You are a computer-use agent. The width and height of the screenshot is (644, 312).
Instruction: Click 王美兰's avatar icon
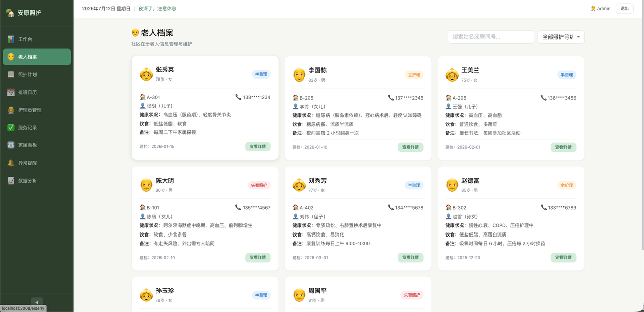click(452, 75)
